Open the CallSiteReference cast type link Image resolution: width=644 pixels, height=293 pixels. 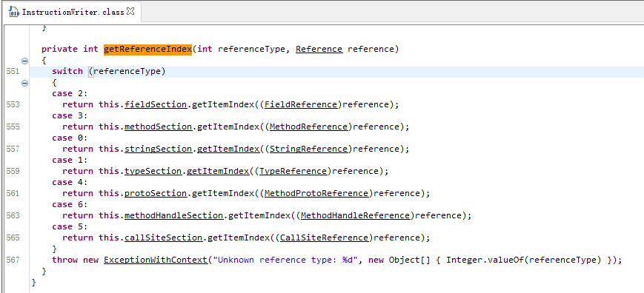pyautogui.click(x=324, y=238)
